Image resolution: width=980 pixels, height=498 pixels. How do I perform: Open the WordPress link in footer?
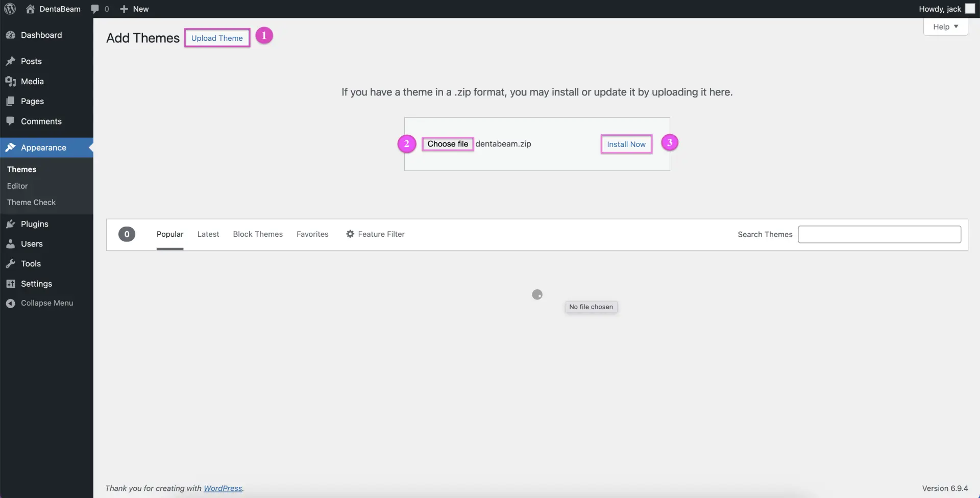click(x=223, y=488)
